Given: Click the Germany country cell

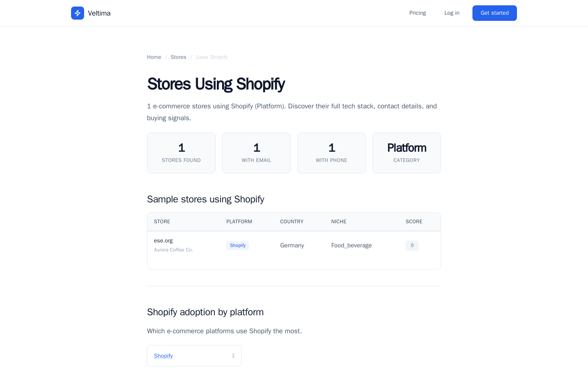Looking at the screenshot, I should click(x=292, y=245).
